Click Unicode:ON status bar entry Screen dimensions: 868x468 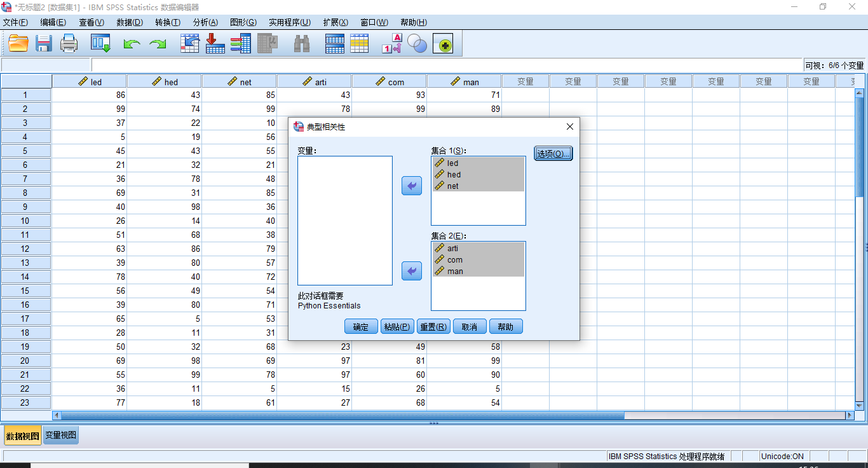pos(782,456)
